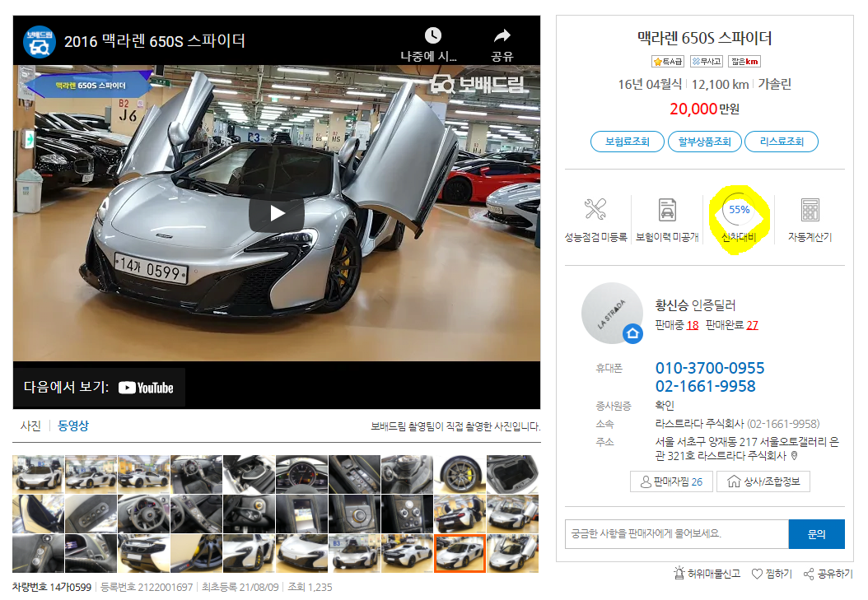Click the 성능점검 미등록 wrench icon
The width and height of the screenshot is (868, 600).
click(595, 209)
